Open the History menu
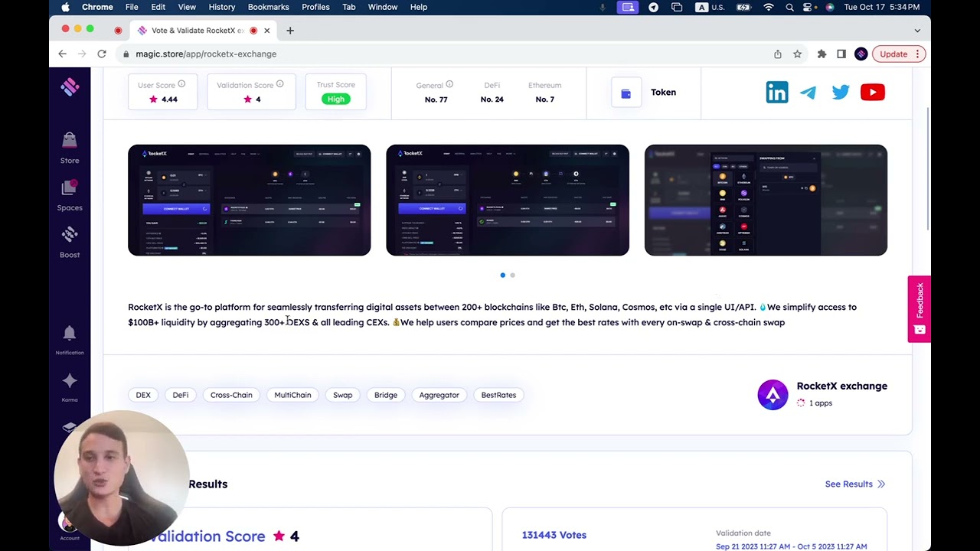The width and height of the screenshot is (980, 551). tap(222, 7)
